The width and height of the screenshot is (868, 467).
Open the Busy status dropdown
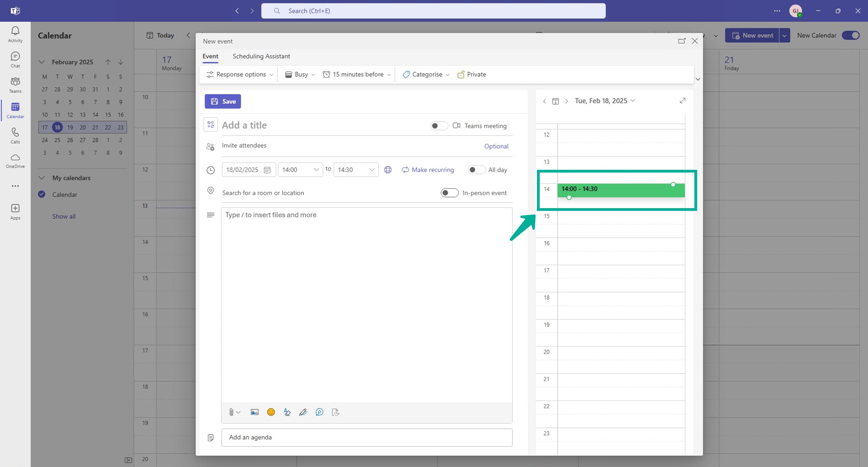pos(300,74)
